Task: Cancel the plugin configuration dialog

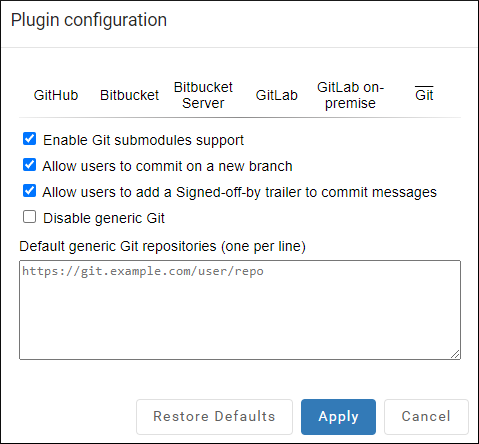Action: pyautogui.click(x=426, y=417)
